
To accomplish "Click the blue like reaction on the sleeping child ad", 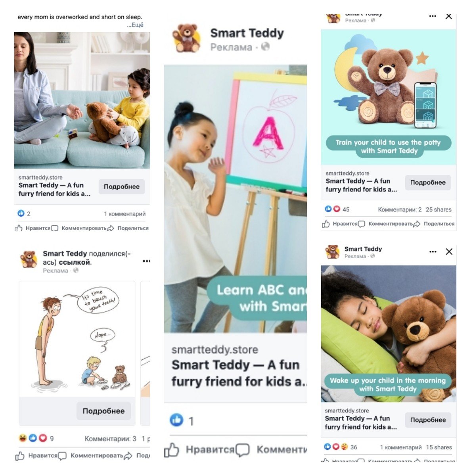I will pyautogui.click(x=327, y=447).
